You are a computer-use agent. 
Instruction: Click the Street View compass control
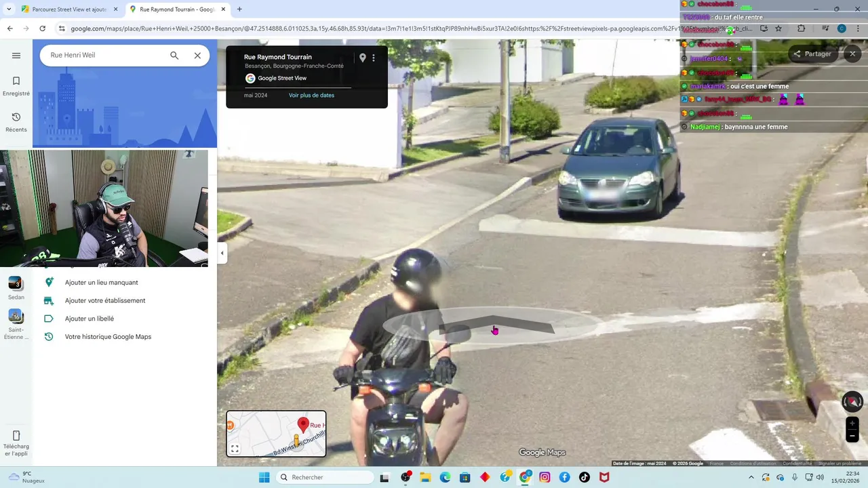click(852, 402)
